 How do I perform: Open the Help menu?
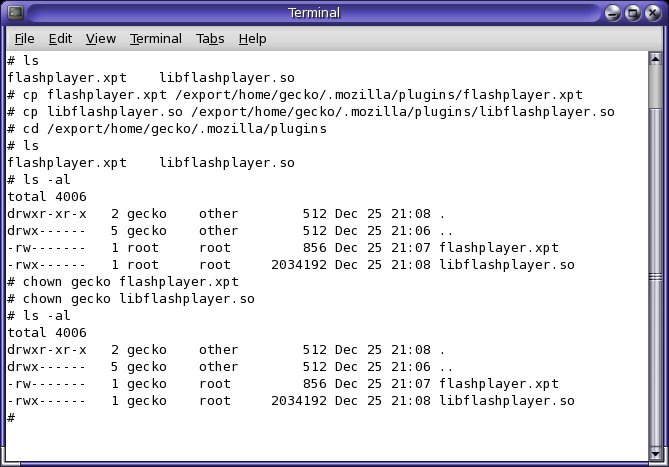[252, 39]
